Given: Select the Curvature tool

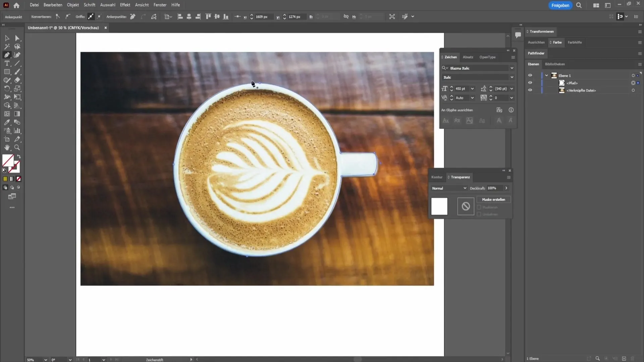Looking at the screenshot, I should point(17,55).
